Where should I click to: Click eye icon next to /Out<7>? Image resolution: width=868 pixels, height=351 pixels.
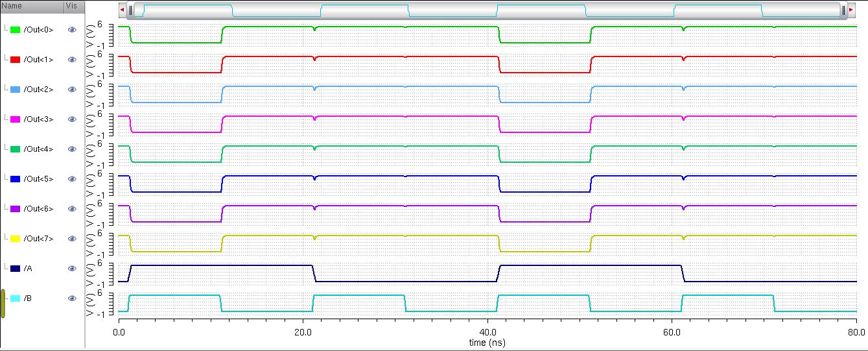72,239
